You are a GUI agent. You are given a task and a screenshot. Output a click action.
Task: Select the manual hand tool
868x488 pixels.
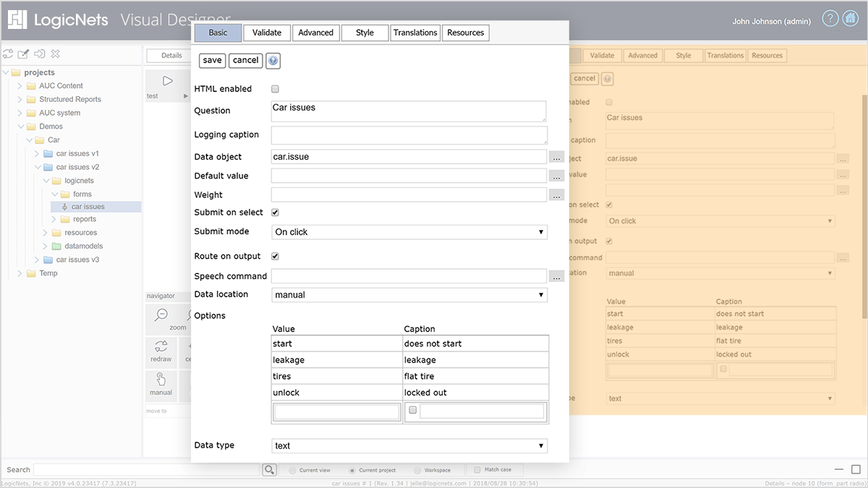(161, 385)
